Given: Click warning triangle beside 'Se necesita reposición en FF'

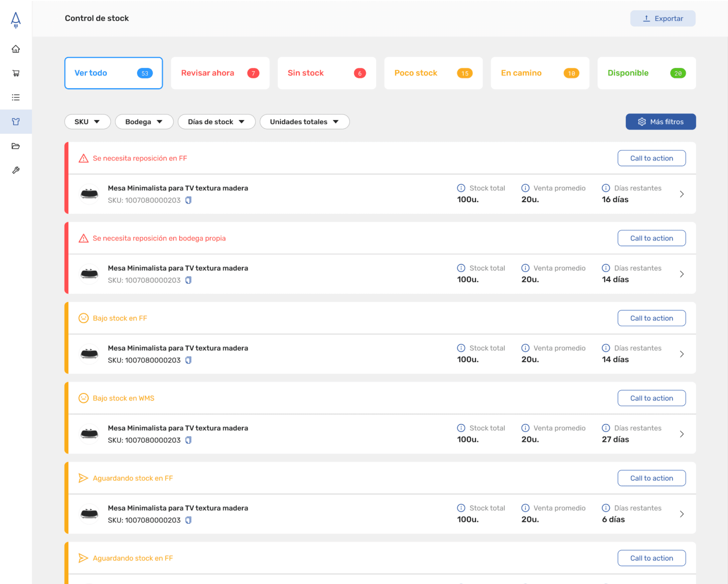Looking at the screenshot, I should (84, 158).
